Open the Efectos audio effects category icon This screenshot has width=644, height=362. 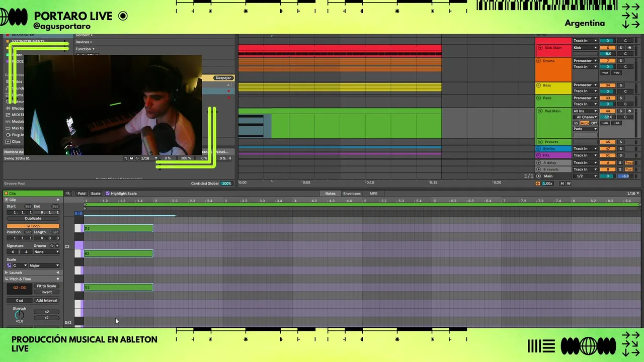click(8, 108)
